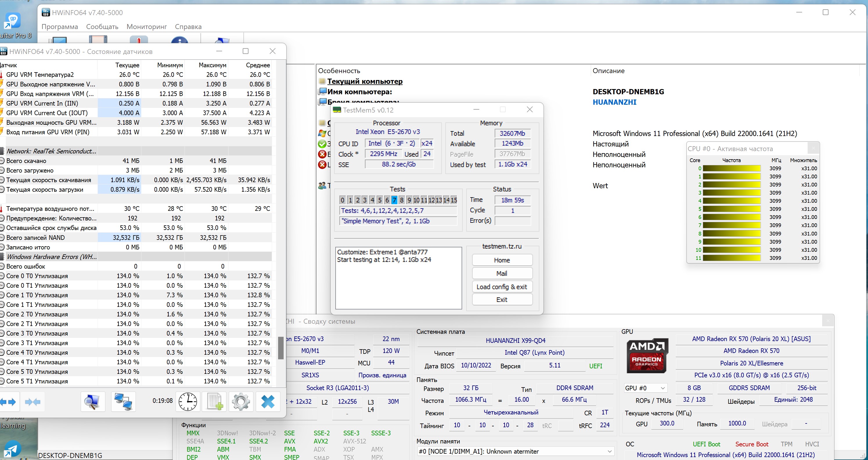Open sensor search magnifier monitor icon

click(93, 402)
